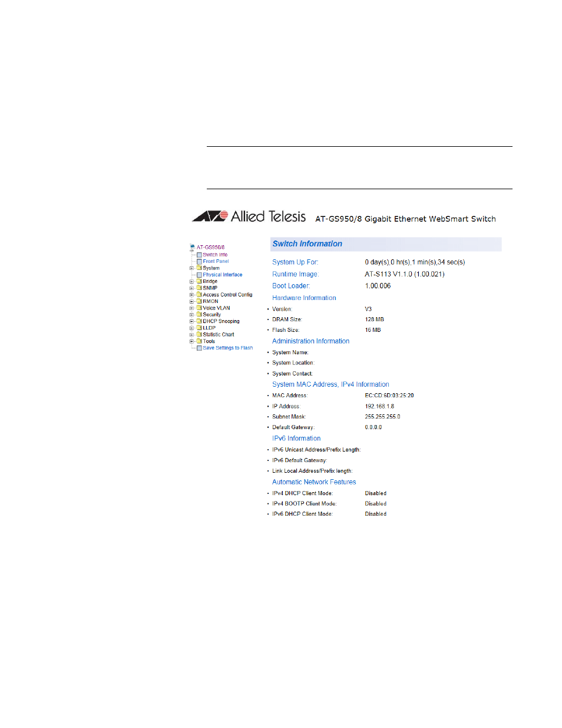
Task: Expand the Voice VLAN tree node
Action: [x=191, y=308]
